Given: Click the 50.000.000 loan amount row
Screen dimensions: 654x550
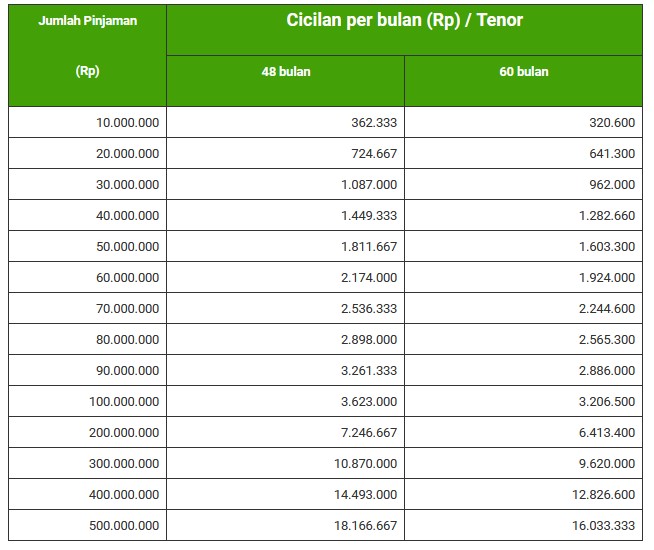Looking at the screenshot, I should [x=127, y=247].
